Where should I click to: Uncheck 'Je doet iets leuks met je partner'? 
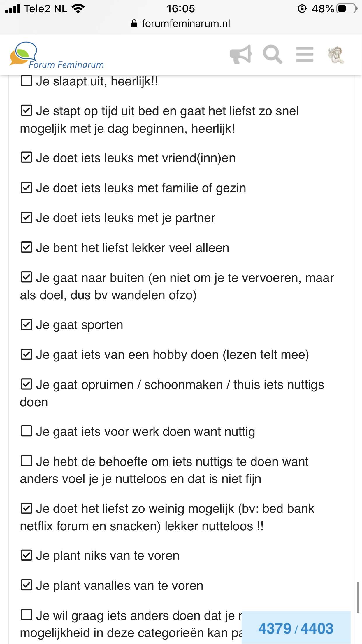pos(26,218)
